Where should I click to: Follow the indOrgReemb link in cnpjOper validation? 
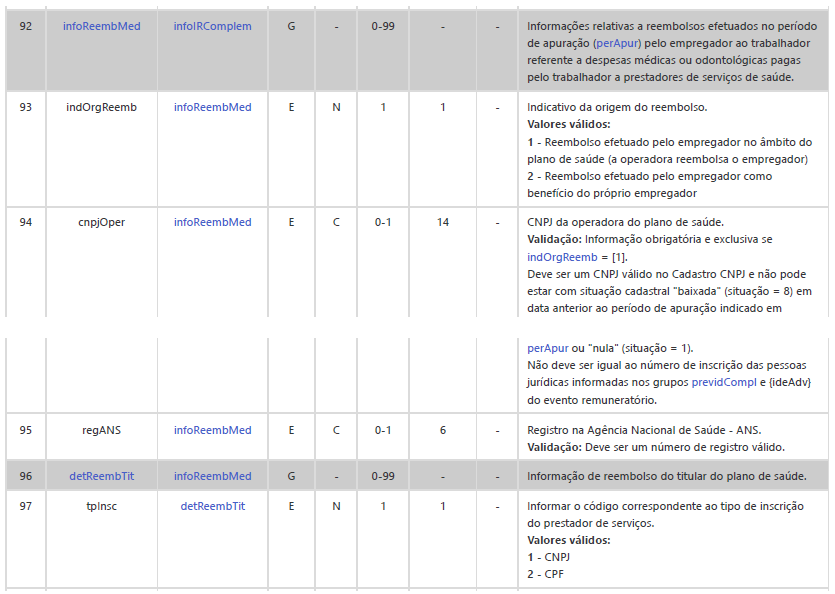(x=562, y=257)
